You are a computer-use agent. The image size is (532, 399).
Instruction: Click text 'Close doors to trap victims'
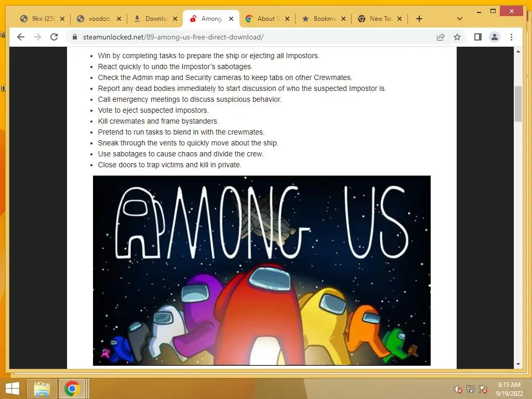(141, 165)
